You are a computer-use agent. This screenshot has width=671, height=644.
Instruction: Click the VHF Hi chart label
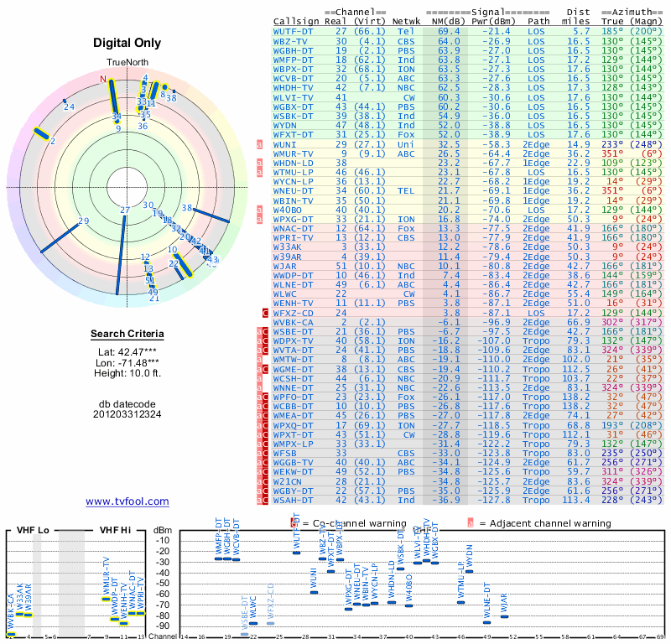pos(115,530)
